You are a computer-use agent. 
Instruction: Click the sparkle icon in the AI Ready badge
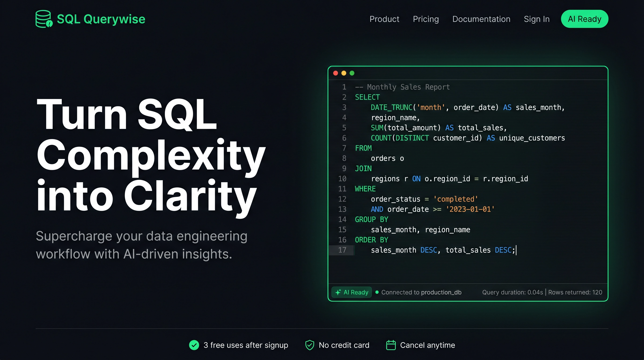click(338, 292)
